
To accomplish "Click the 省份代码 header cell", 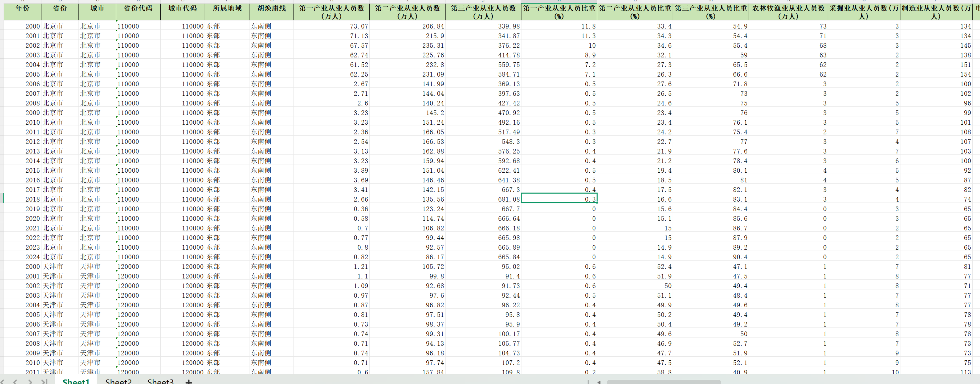I will click(x=138, y=12).
